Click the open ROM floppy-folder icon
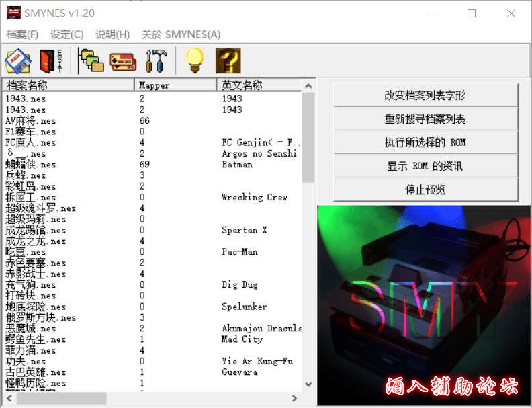This screenshot has width=532, height=408. click(x=18, y=61)
